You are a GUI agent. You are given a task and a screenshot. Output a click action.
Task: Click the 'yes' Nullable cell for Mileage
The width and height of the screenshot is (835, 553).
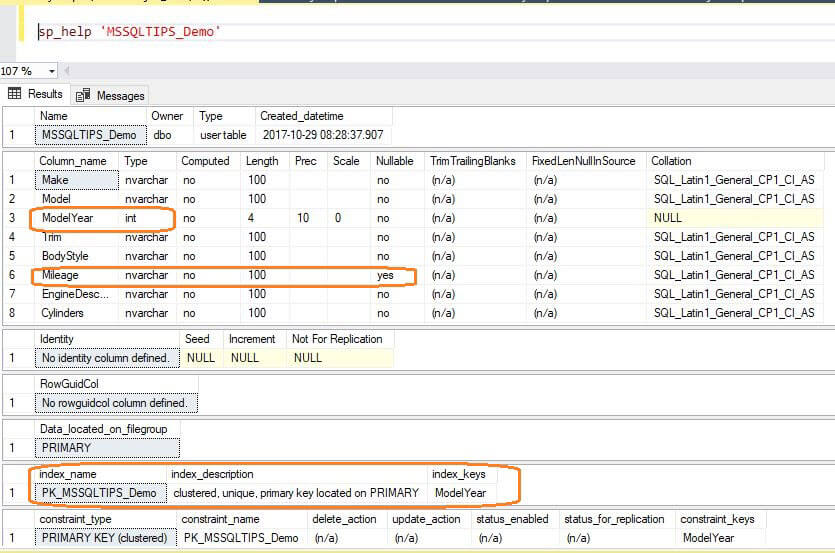tap(385, 275)
